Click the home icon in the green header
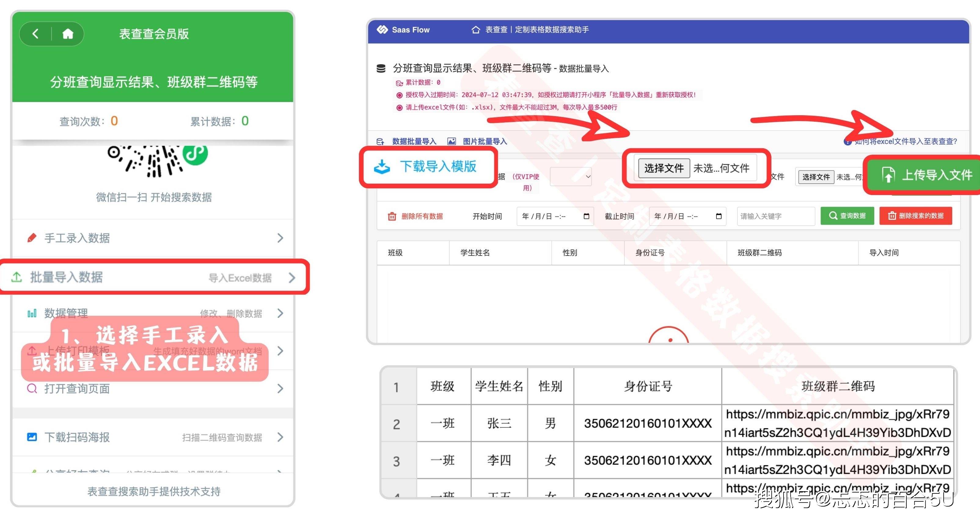Image resolution: width=980 pixels, height=520 pixels. pos(68,34)
